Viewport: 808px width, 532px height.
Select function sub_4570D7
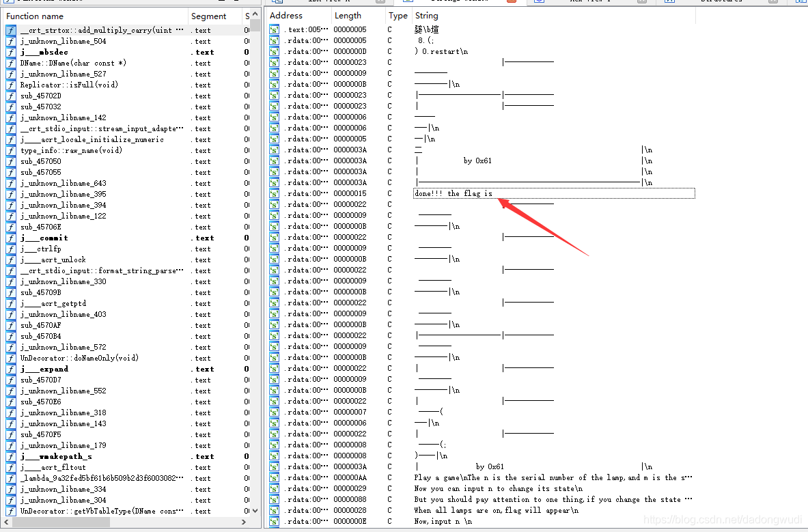point(41,380)
